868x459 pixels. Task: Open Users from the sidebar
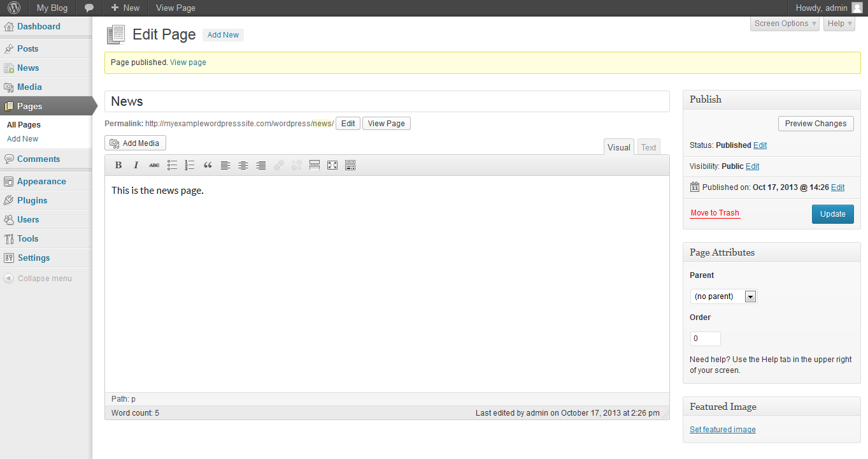point(28,219)
